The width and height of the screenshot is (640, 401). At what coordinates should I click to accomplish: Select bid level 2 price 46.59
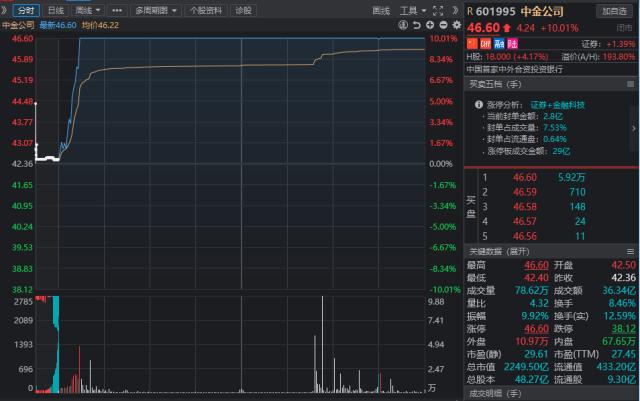coord(525,192)
